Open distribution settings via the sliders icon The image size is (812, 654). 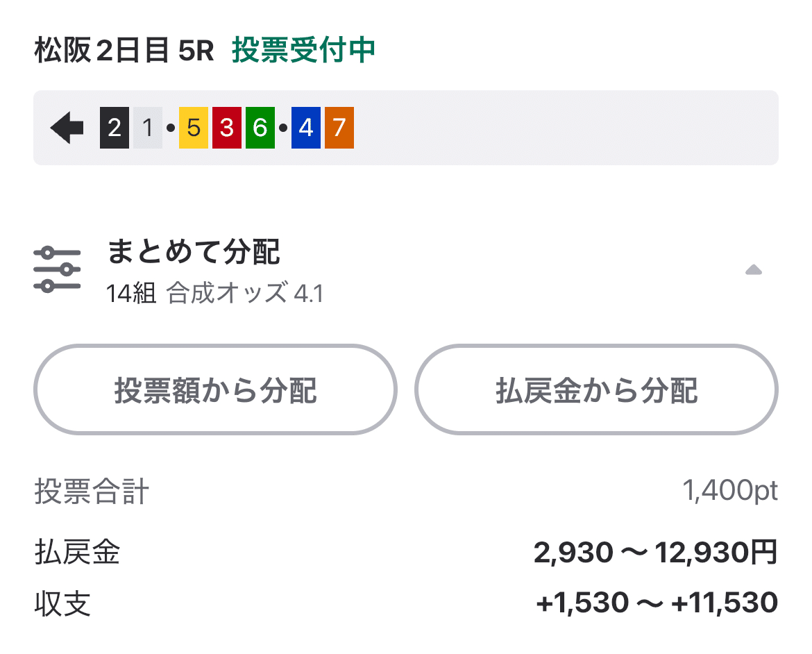[x=56, y=268]
